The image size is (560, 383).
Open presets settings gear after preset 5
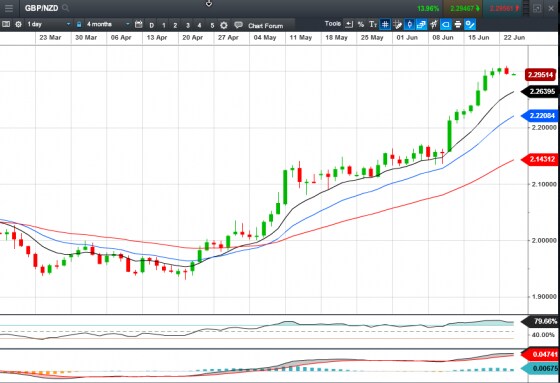(x=224, y=25)
